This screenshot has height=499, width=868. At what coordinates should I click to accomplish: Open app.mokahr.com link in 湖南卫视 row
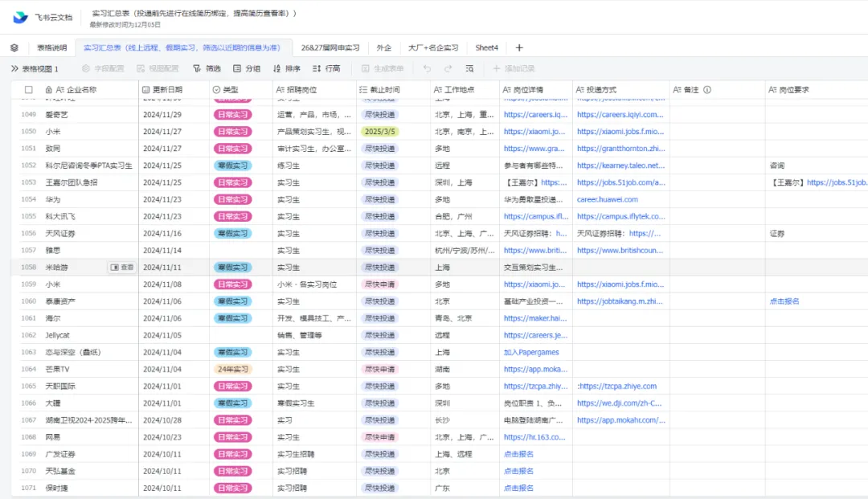coord(621,420)
